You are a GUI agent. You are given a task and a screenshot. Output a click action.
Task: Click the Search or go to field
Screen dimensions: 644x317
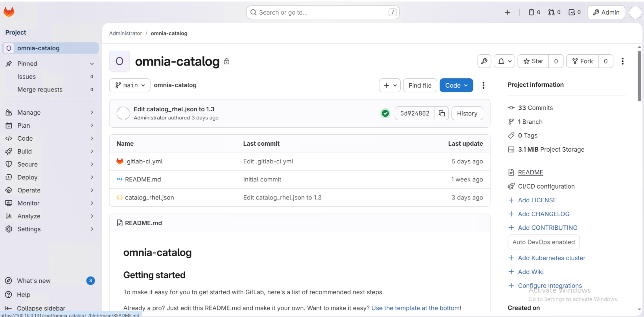(x=323, y=12)
